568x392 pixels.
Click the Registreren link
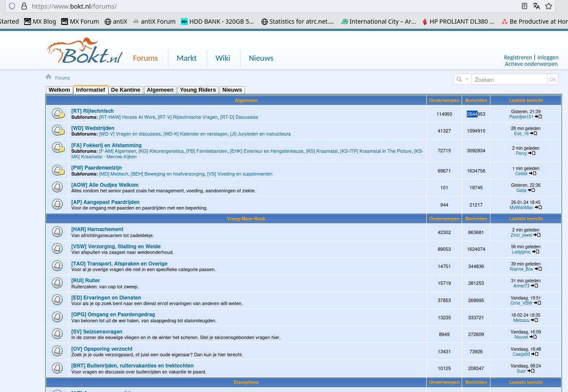click(x=518, y=57)
